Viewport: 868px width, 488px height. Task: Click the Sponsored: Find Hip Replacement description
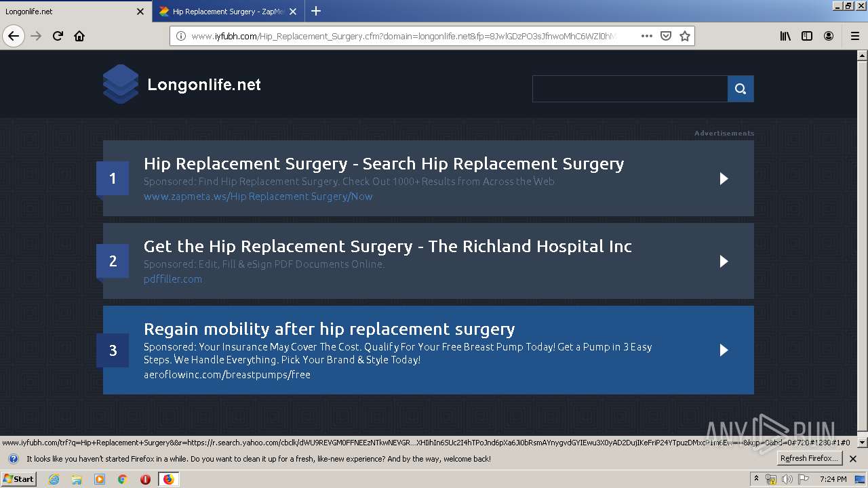[x=349, y=181]
